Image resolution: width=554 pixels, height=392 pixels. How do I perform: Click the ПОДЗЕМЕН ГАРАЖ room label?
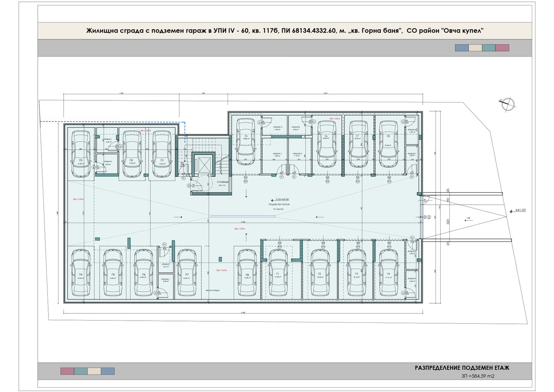coord(279,204)
